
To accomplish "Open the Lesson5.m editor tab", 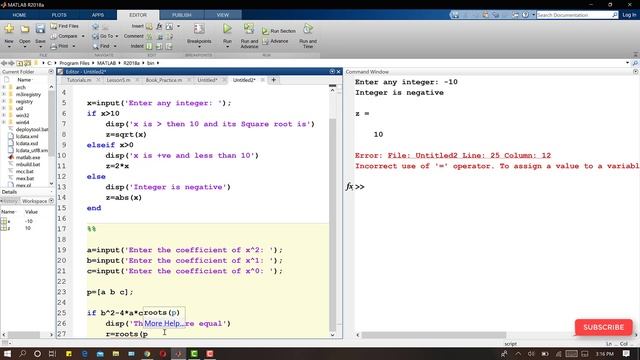I will click(x=119, y=80).
